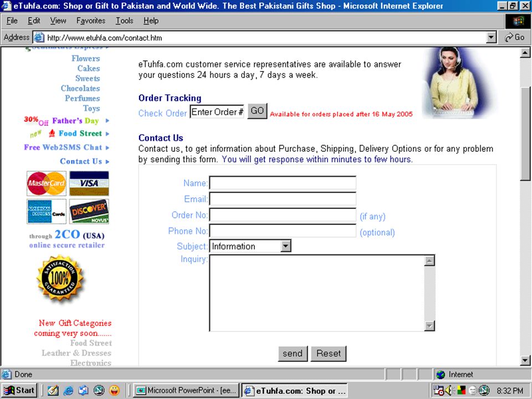Open the Edit menu
This screenshot has height=399, width=532.
[34, 21]
